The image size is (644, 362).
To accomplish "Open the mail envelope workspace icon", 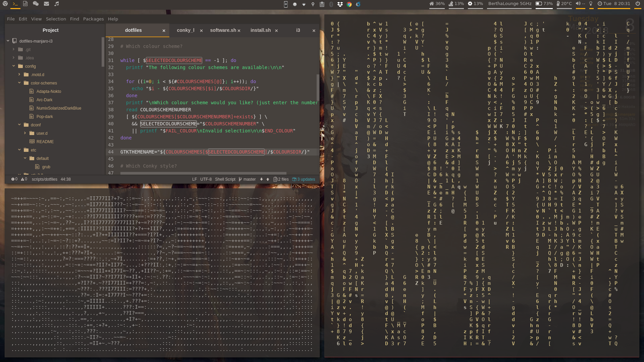I will pos(46,4).
